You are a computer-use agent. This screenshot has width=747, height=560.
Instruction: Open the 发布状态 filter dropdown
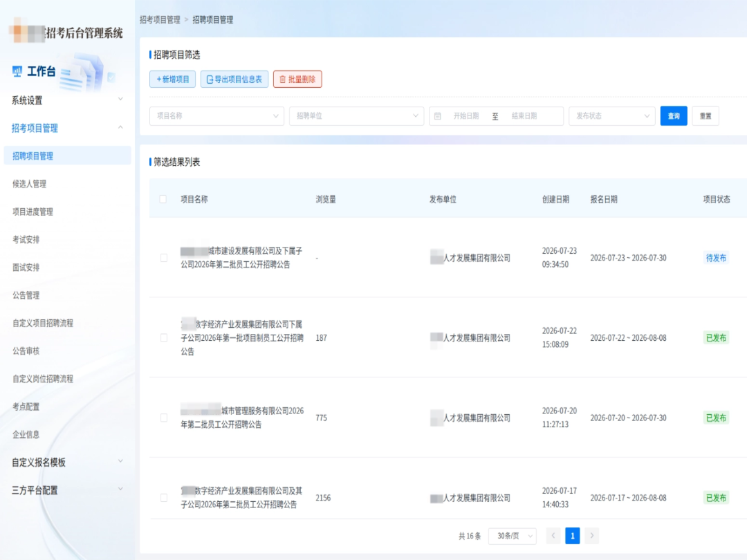[x=612, y=115]
